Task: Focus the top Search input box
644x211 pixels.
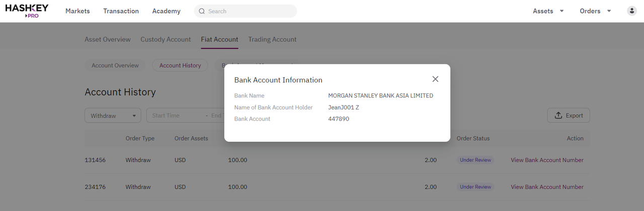Action: (x=246, y=11)
